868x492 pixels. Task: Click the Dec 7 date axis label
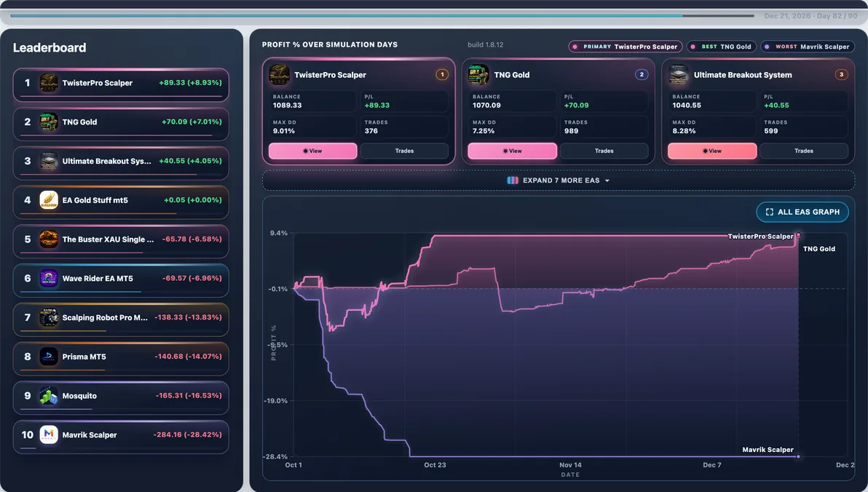click(712, 465)
